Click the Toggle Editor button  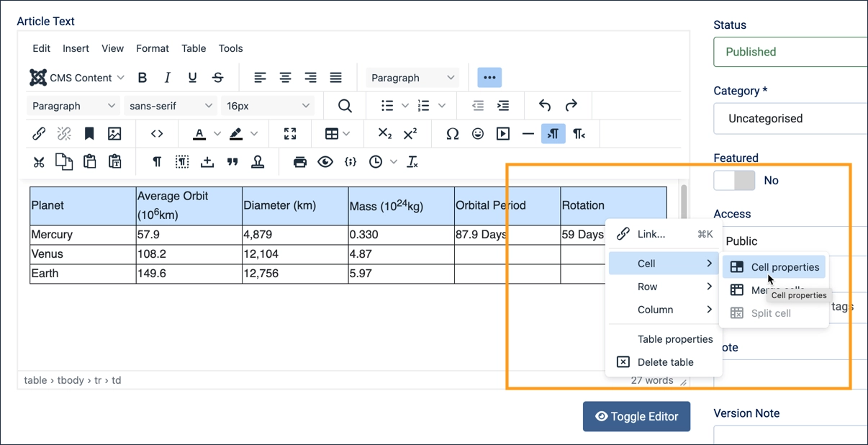click(636, 416)
